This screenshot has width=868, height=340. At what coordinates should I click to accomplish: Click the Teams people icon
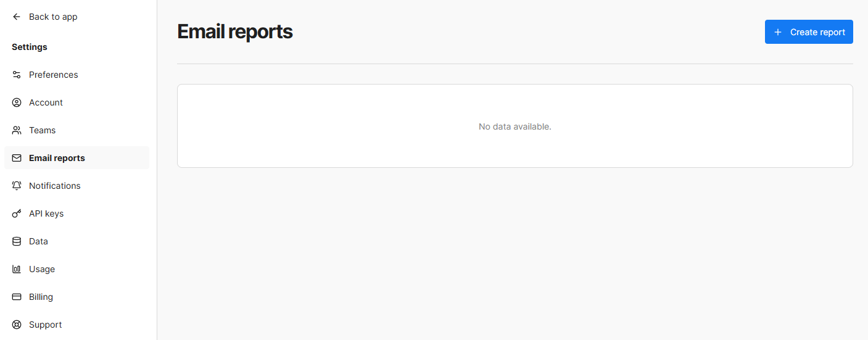click(17, 130)
